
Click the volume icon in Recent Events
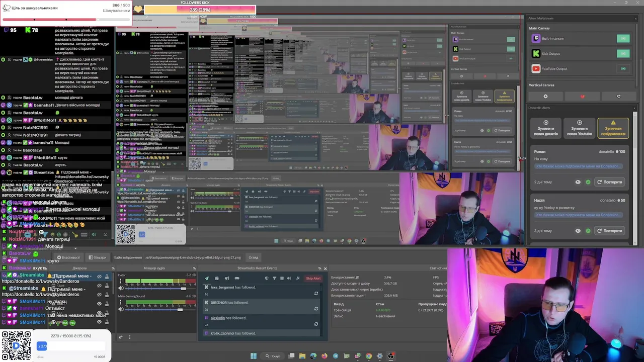[289, 278]
